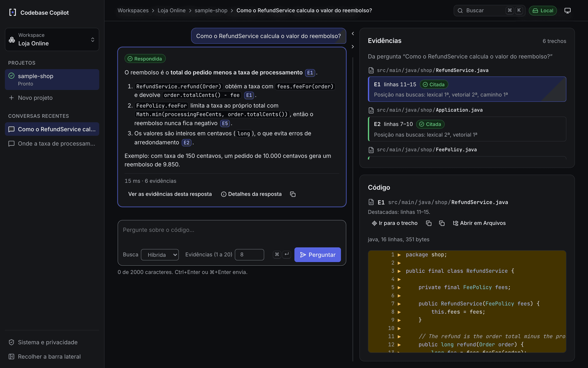Copy the answer with the copy icon
The height and width of the screenshot is (368, 588).
coord(293,194)
